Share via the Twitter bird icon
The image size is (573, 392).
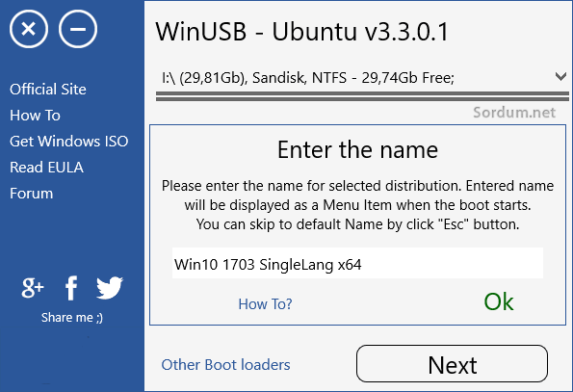coord(110,288)
